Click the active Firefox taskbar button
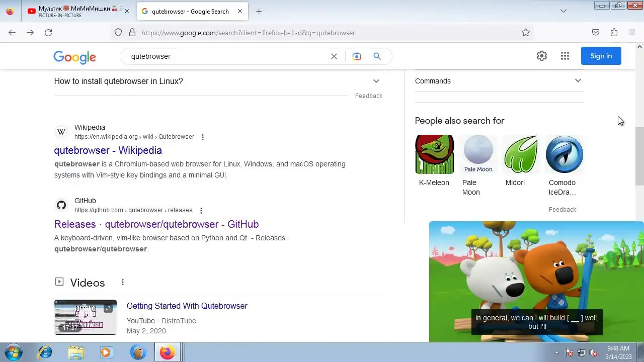 (x=168, y=352)
